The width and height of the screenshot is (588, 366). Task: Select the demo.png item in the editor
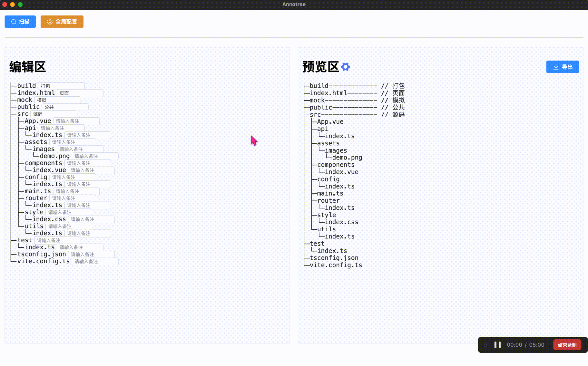pyautogui.click(x=55, y=156)
